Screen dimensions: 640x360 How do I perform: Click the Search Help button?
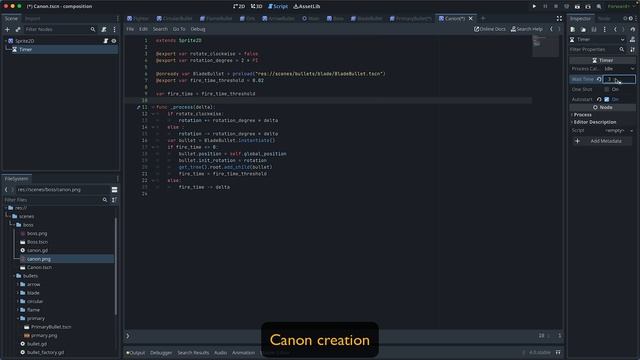[527, 29]
